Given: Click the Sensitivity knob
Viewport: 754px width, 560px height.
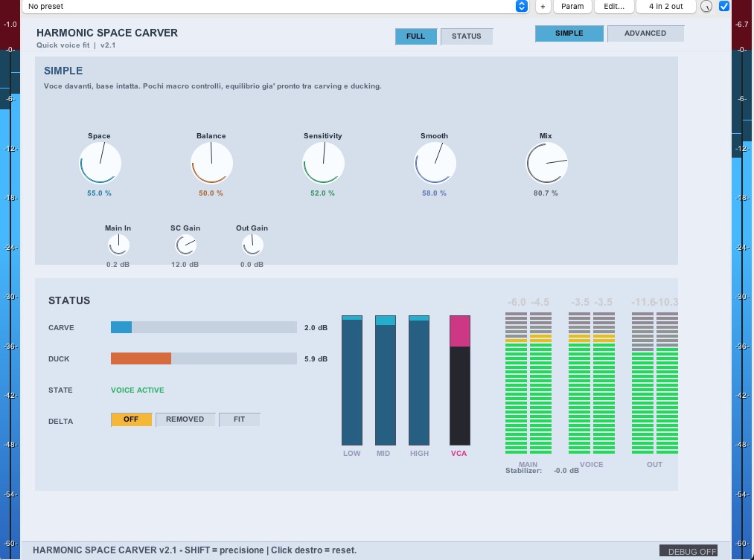Looking at the screenshot, I should (323, 163).
